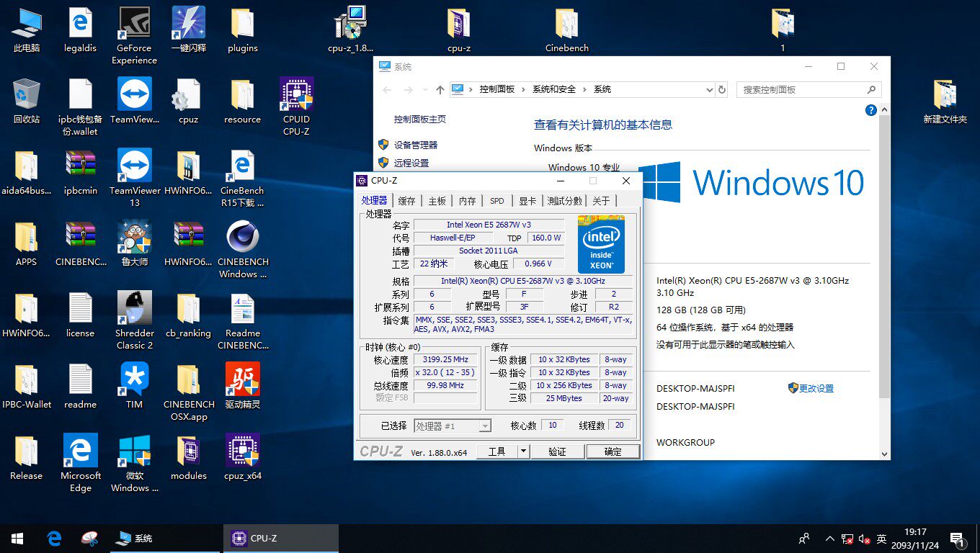Switch to the 缓存 tab in CPU-Z
The height and width of the screenshot is (553, 980).
pyautogui.click(x=406, y=201)
